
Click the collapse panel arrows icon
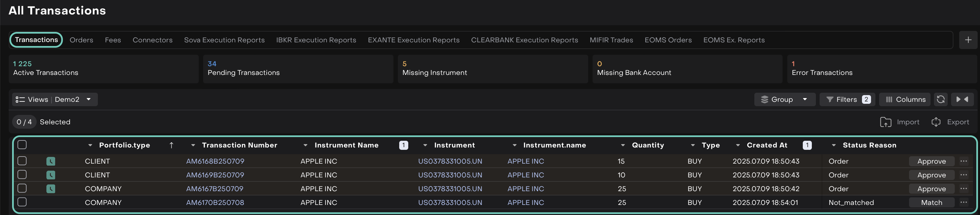tap(962, 99)
